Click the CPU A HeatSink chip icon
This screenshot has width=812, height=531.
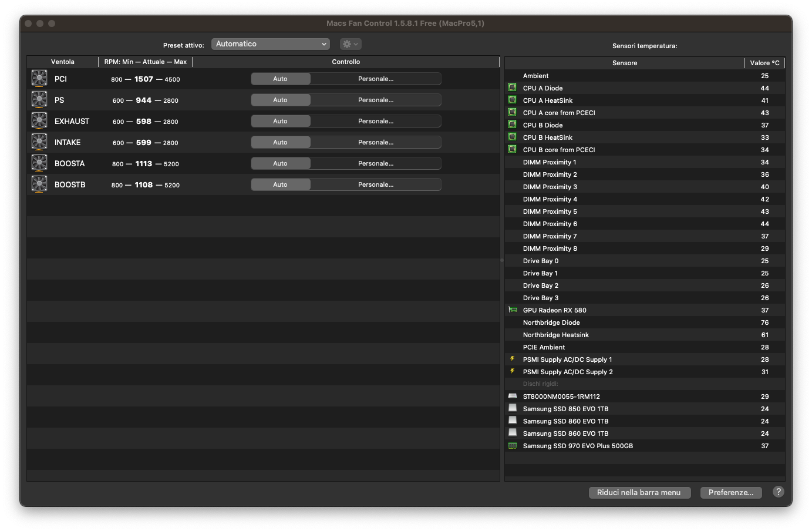pos(512,100)
